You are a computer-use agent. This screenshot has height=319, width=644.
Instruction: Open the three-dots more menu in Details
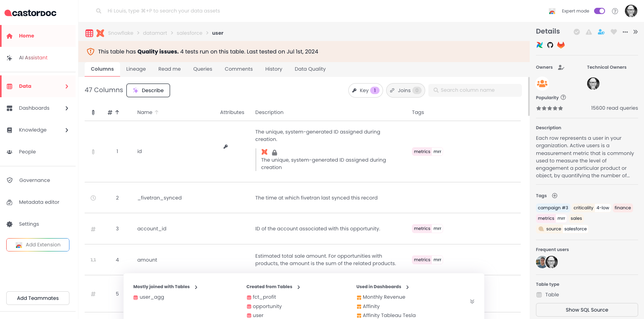pyautogui.click(x=625, y=32)
